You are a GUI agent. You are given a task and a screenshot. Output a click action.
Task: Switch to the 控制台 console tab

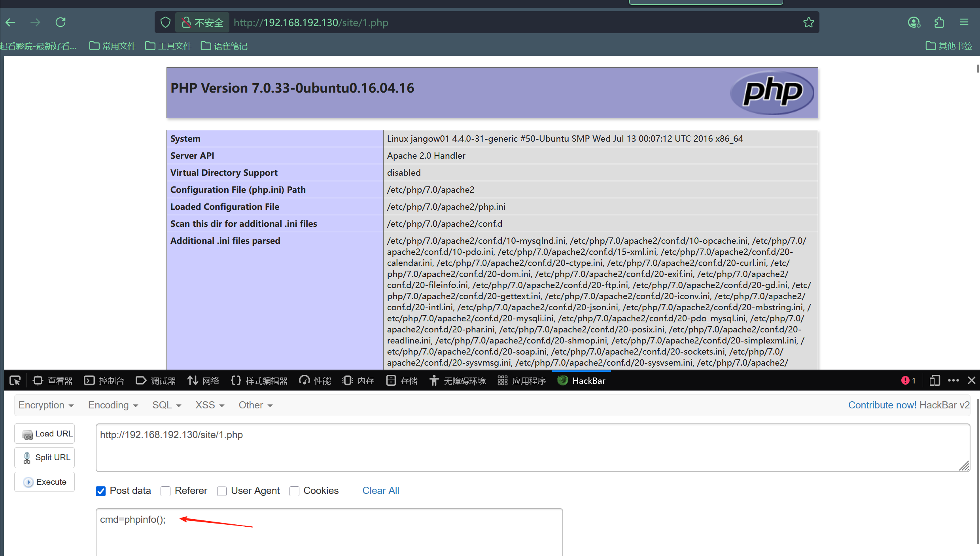pos(104,381)
